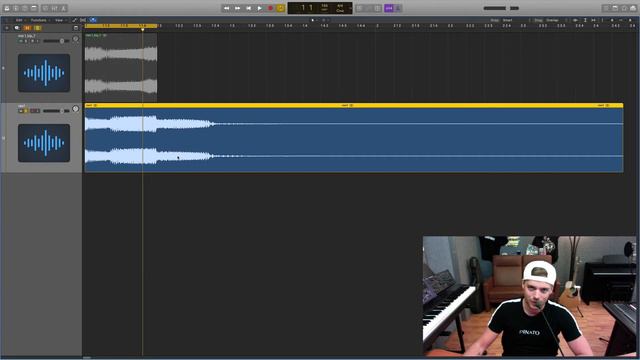Open the Browsers button at far right of the control bar
Viewport: 640px width, 360px height.
(633, 8)
